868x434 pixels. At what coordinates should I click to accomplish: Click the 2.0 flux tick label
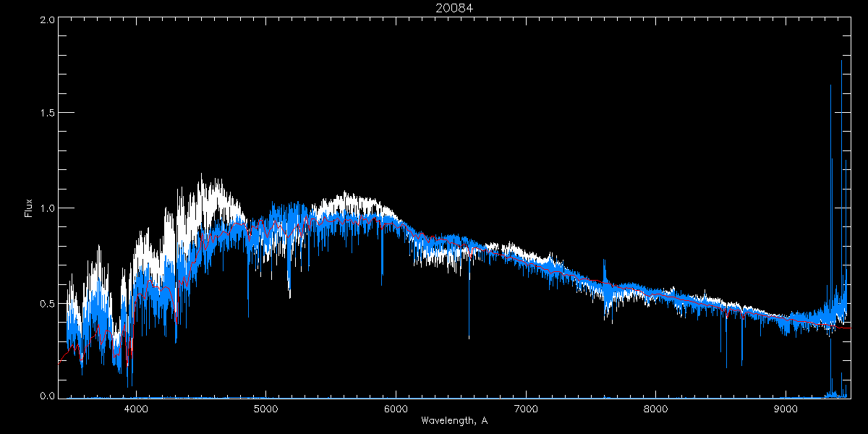click(x=47, y=20)
